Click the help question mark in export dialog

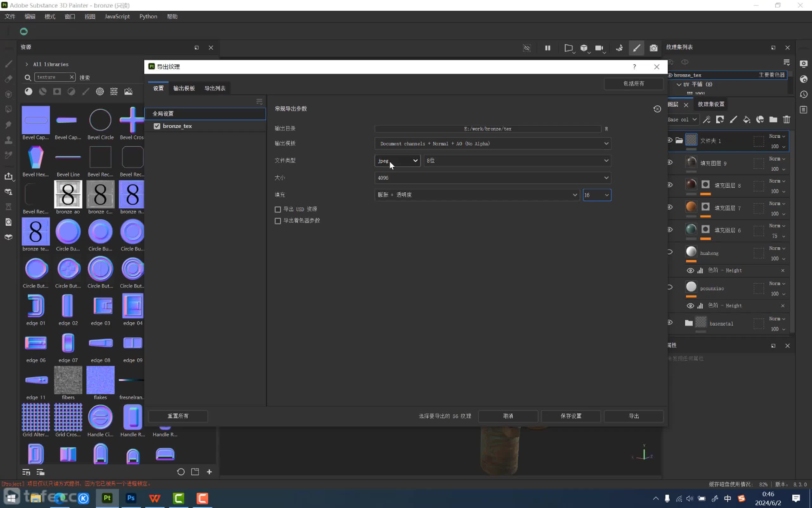634,67
